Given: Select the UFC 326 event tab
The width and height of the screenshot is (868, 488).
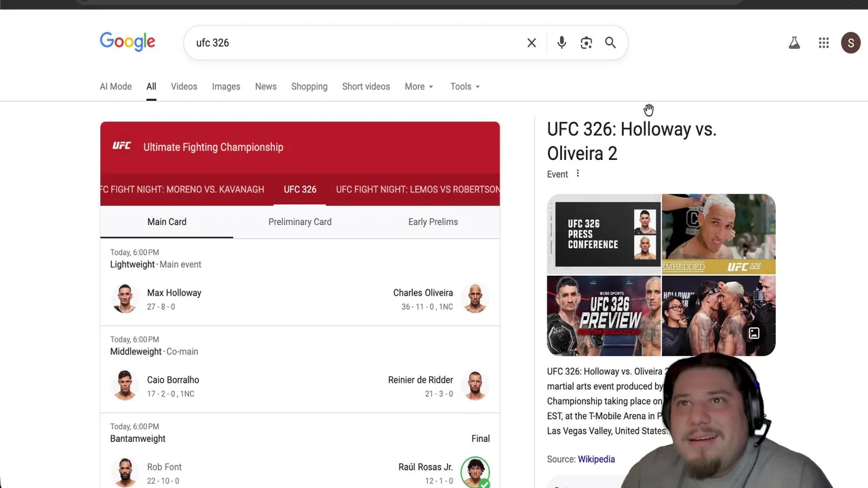Looking at the screenshot, I should tap(300, 189).
